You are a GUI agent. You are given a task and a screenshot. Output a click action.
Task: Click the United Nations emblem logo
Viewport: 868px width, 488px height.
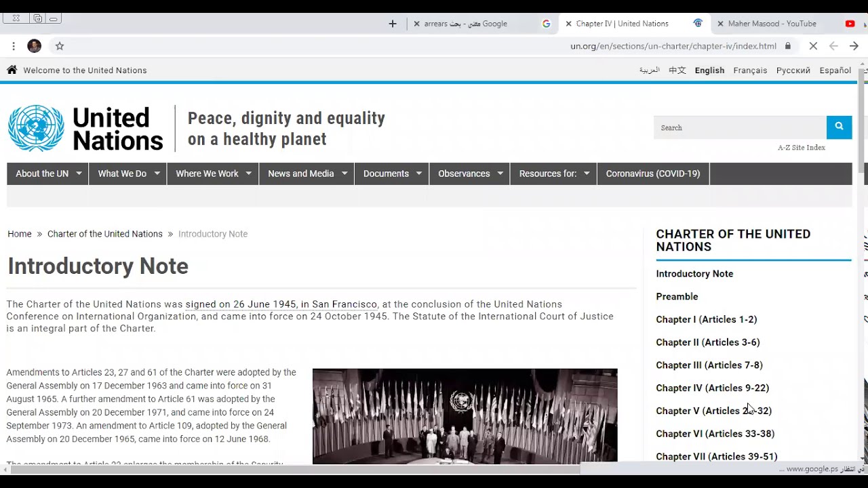point(36,128)
